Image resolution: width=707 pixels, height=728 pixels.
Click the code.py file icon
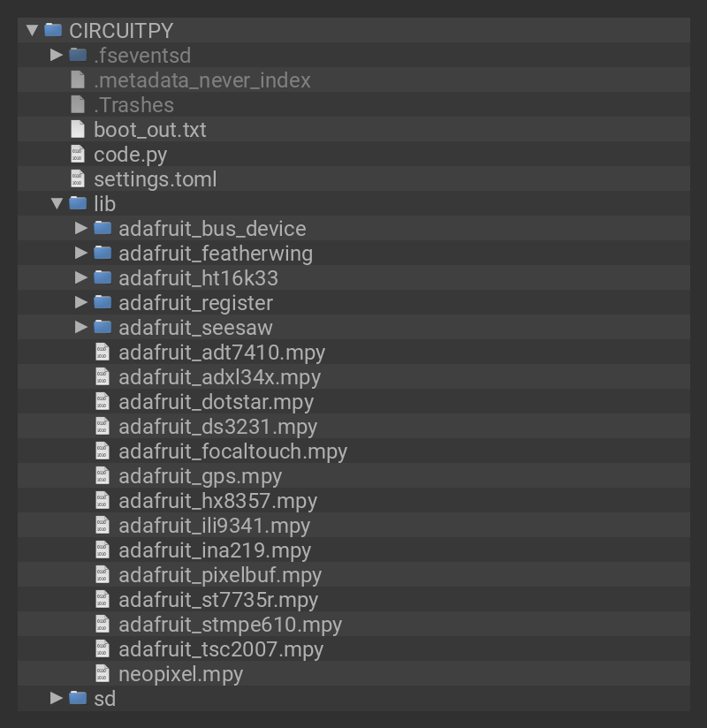(78, 155)
